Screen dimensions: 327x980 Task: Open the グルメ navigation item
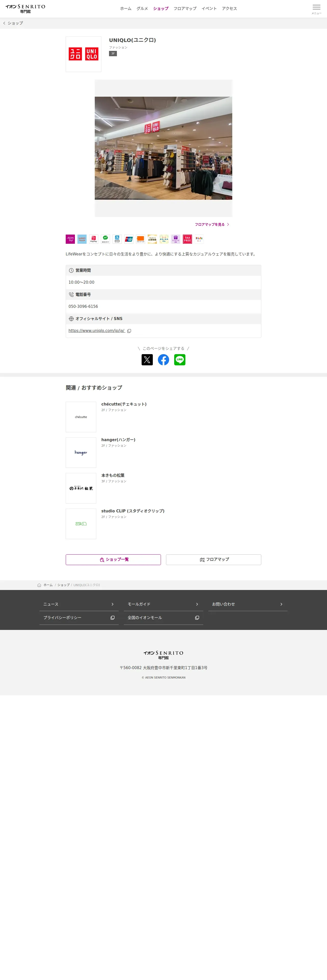[x=142, y=8]
